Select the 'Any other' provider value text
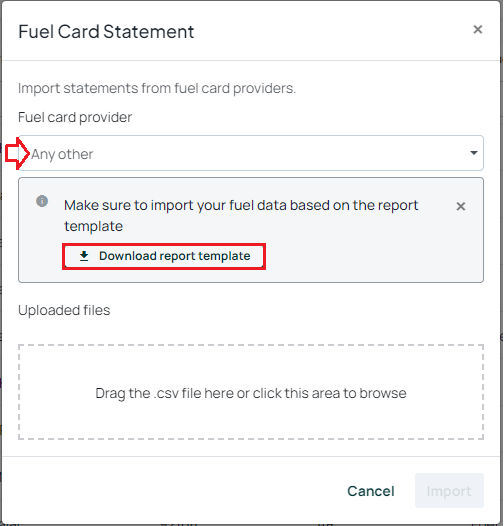The image size is (504, 526). tap(62, 154)
